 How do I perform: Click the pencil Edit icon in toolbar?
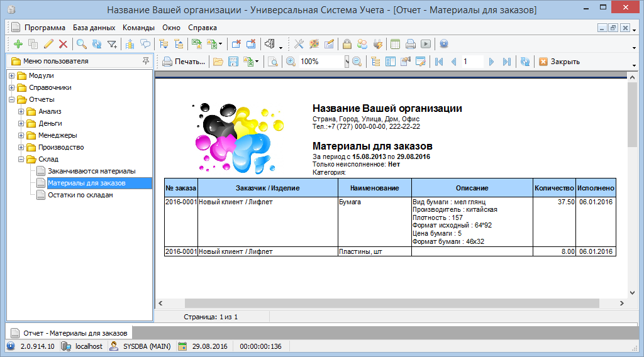(x=48, y=44)
